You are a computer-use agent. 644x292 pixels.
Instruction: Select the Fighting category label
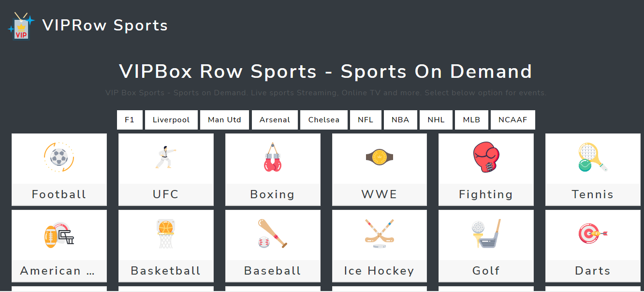pyautogui.click(x=486, y=194)
